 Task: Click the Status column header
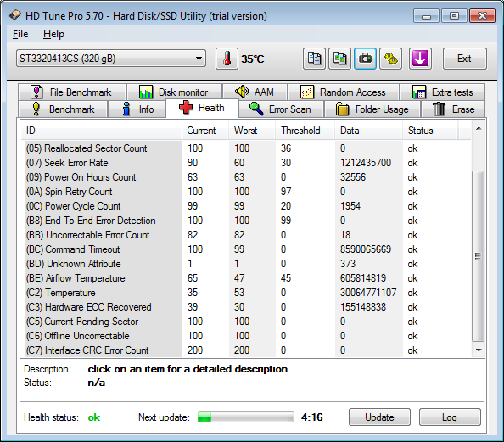click(x=430, y=131)
